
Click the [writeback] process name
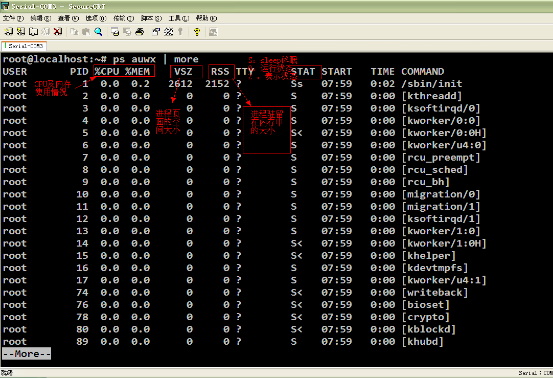435,292
